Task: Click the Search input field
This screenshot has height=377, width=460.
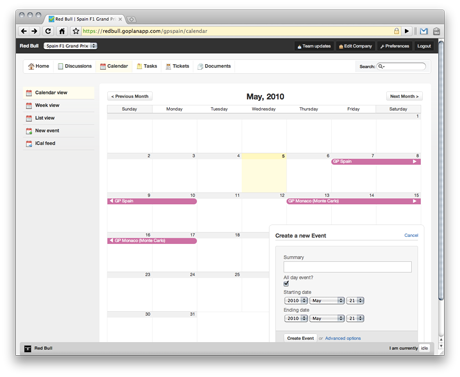Action: pos(402,66)
